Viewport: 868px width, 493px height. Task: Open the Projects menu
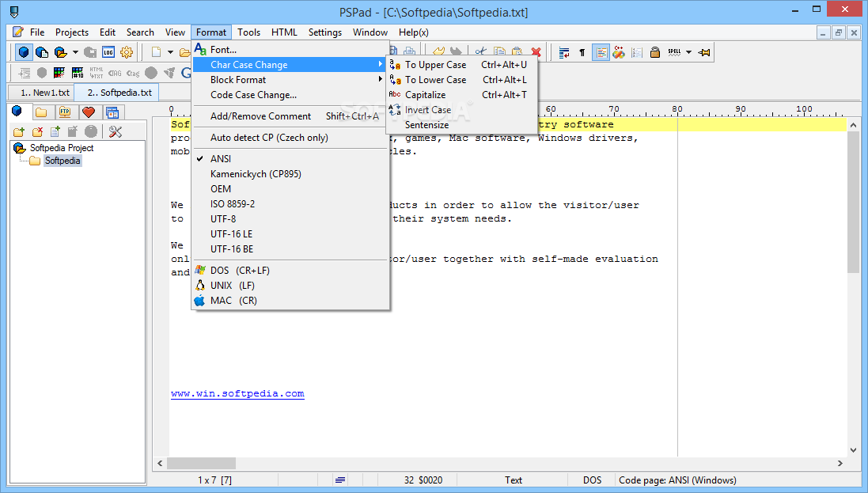coord(72,32)
